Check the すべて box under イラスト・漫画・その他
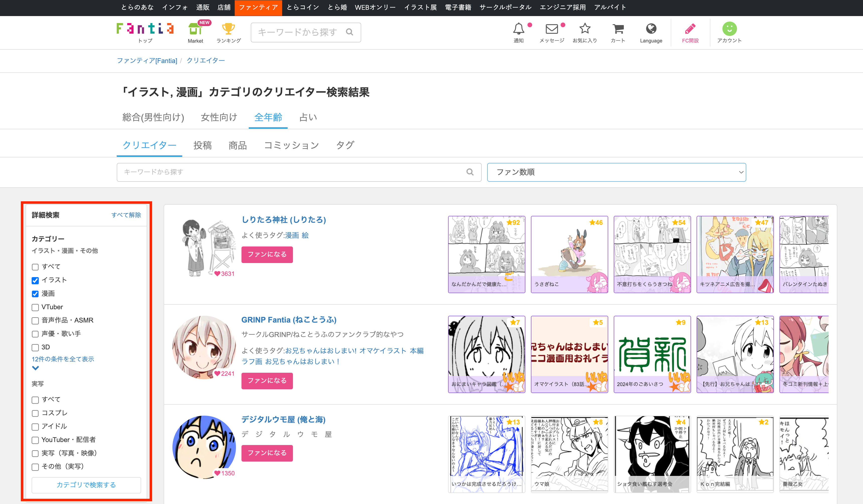863x504 pixels. point(35,267)
